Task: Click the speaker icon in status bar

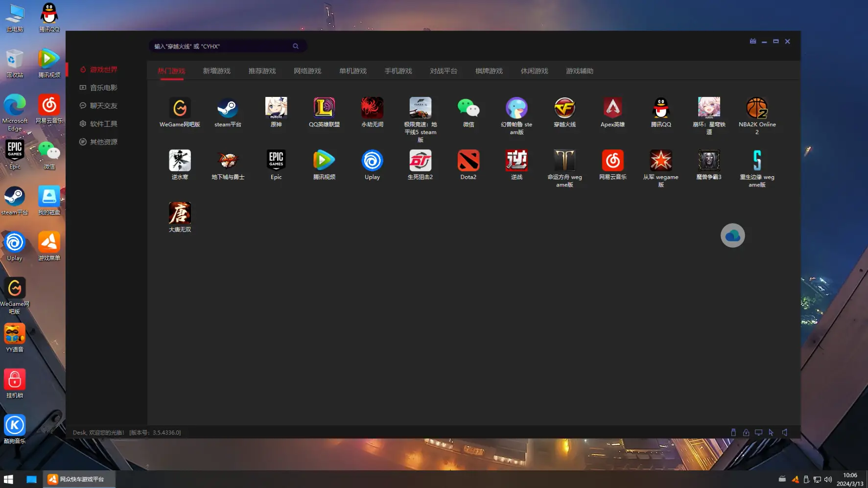Action: (785, 432)
